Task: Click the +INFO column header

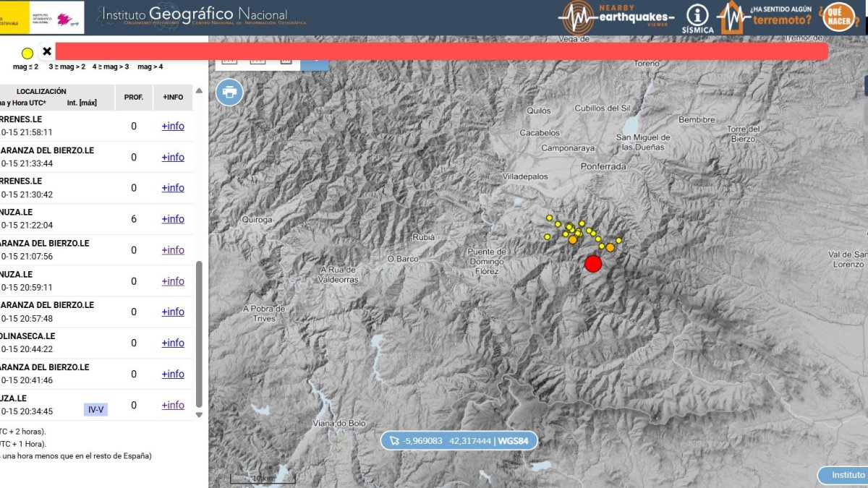Action: point(173,97)
